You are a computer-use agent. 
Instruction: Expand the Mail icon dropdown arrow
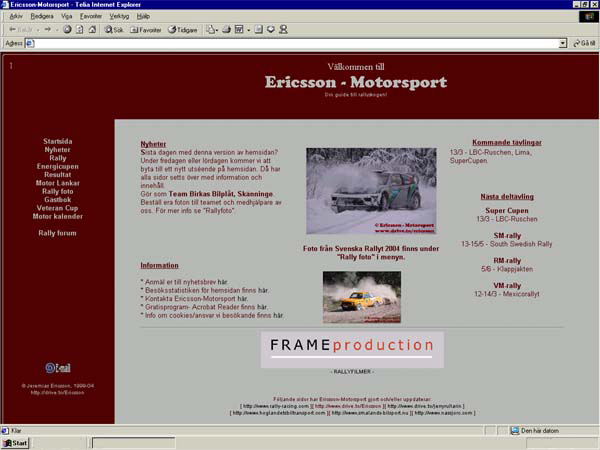pyautogui.click(x=217, y=30)
